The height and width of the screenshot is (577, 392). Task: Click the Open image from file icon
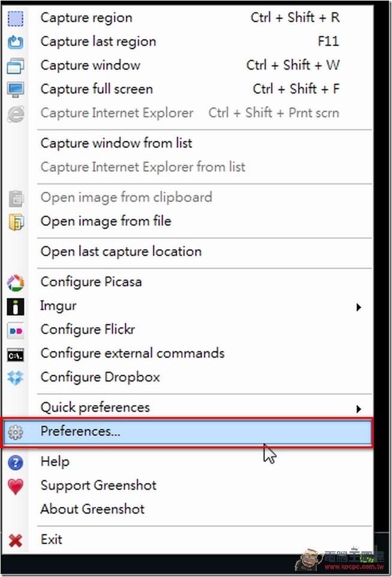click(16, 222)
